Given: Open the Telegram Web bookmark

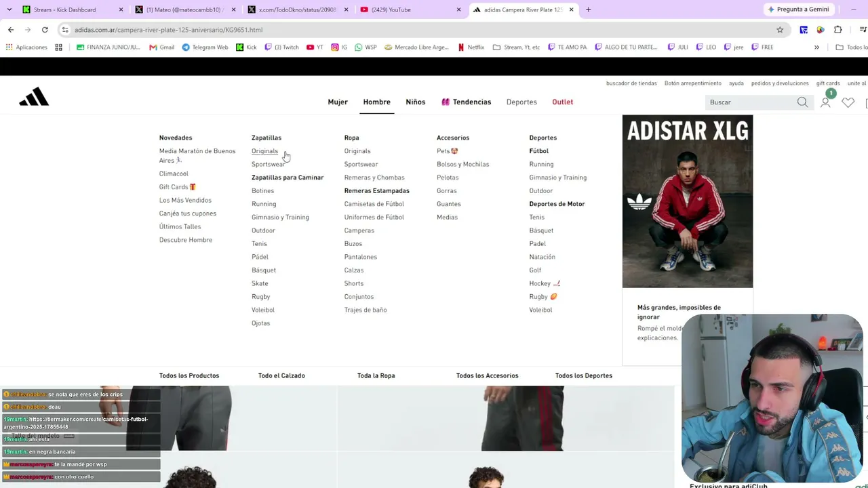Looking at the screenshot, I should 205,47.
